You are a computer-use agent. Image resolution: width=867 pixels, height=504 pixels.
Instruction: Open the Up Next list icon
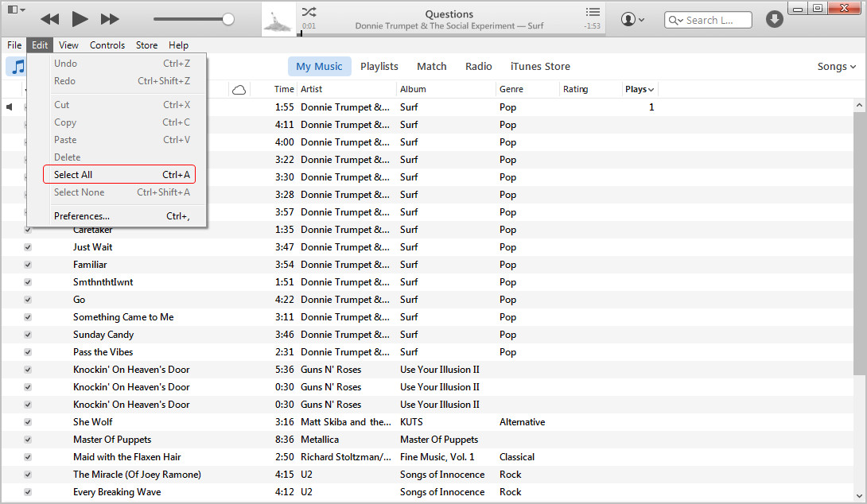tap(593, 12)
